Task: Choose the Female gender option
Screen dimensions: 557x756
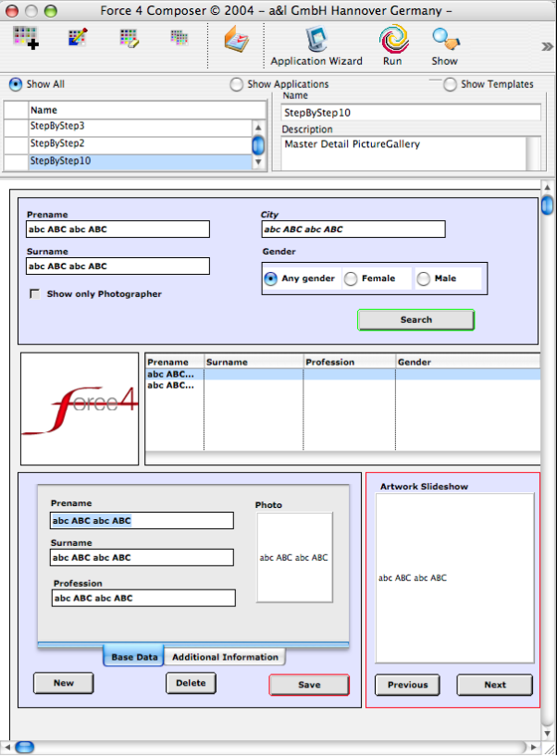Action: (x=351, y=279)
